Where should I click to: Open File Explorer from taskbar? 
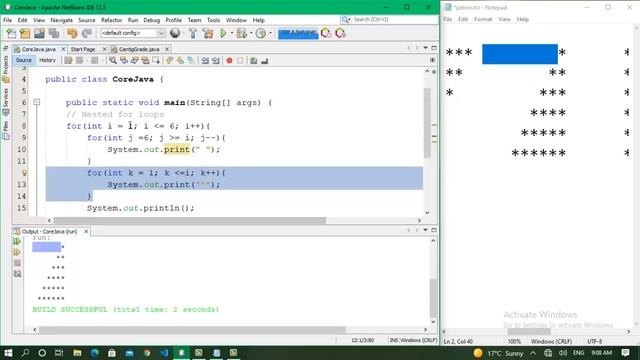click(x=77, y=353)
